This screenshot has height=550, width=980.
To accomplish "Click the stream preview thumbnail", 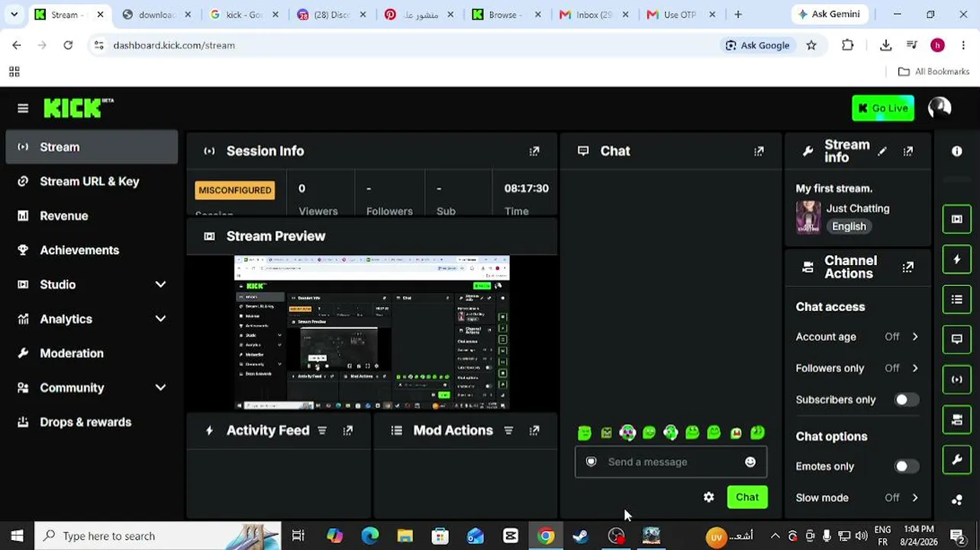I will (x=372, y=332).
